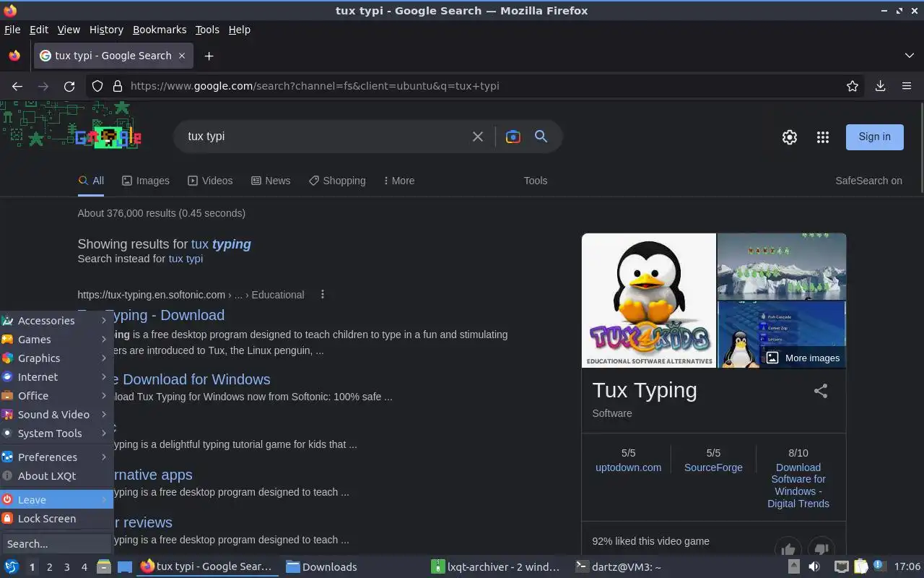Open the More search filters dropdown
924x578 pixels.
(398, 181)
